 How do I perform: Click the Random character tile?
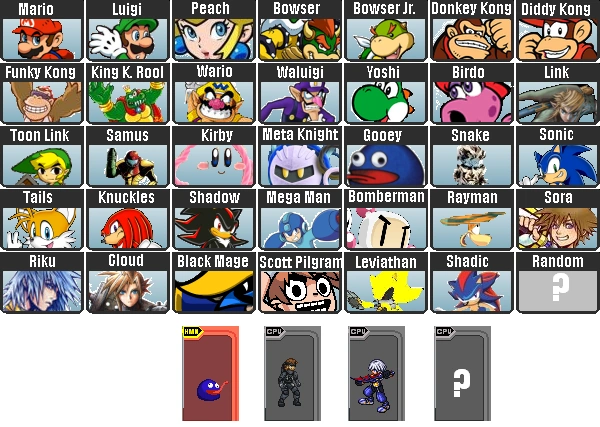558,283
